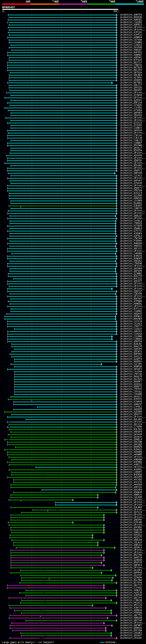Select the UniRef100_A5K4P9 label
This screenshot has height=644, width=146.
point(131,432)
